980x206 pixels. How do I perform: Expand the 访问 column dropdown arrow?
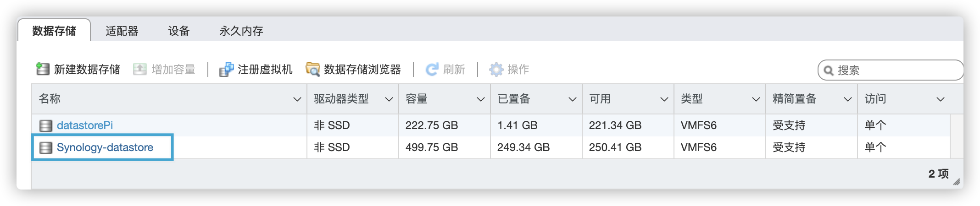tap(940, 99)
